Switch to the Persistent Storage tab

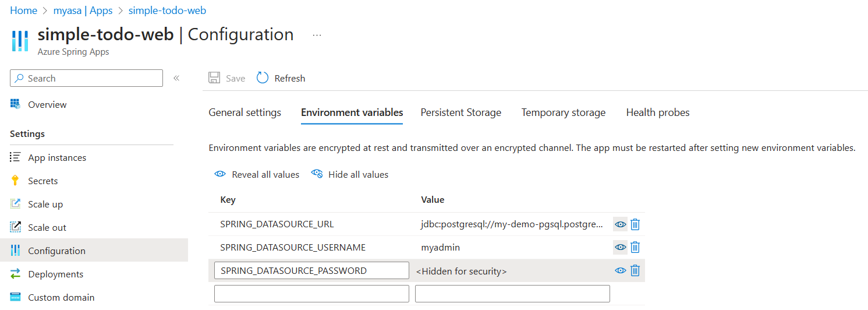click(x=460, y=112)
